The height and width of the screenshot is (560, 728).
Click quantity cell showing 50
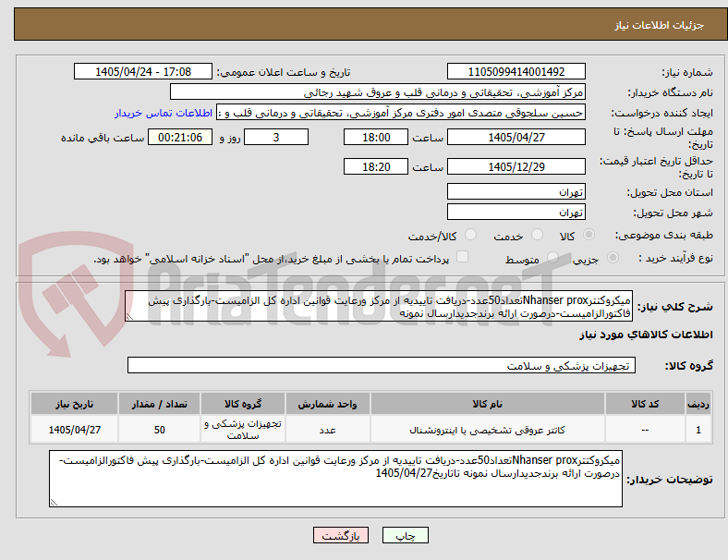click(x=159, y=430)
